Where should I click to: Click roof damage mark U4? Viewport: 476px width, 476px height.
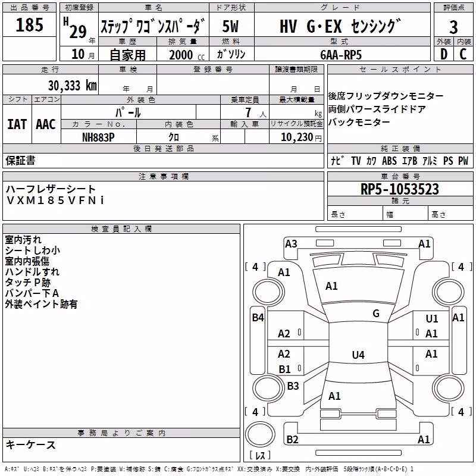pos(358,355)
